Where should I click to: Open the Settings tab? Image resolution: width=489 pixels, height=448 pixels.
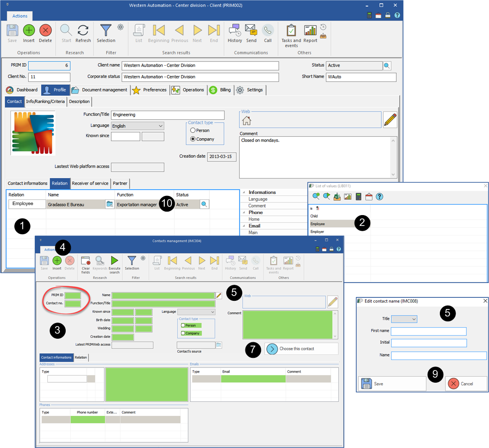click(250, 90)
